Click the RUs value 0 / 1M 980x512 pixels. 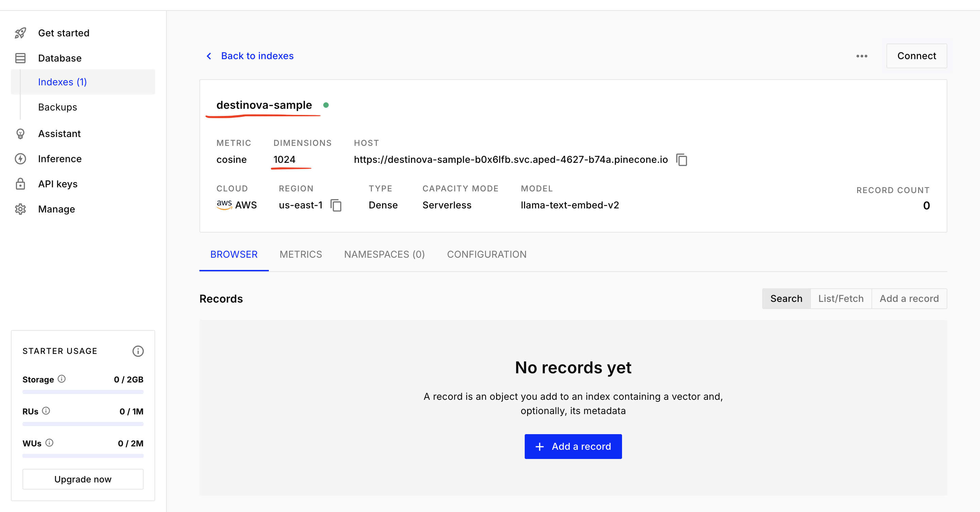click(131, 411)
